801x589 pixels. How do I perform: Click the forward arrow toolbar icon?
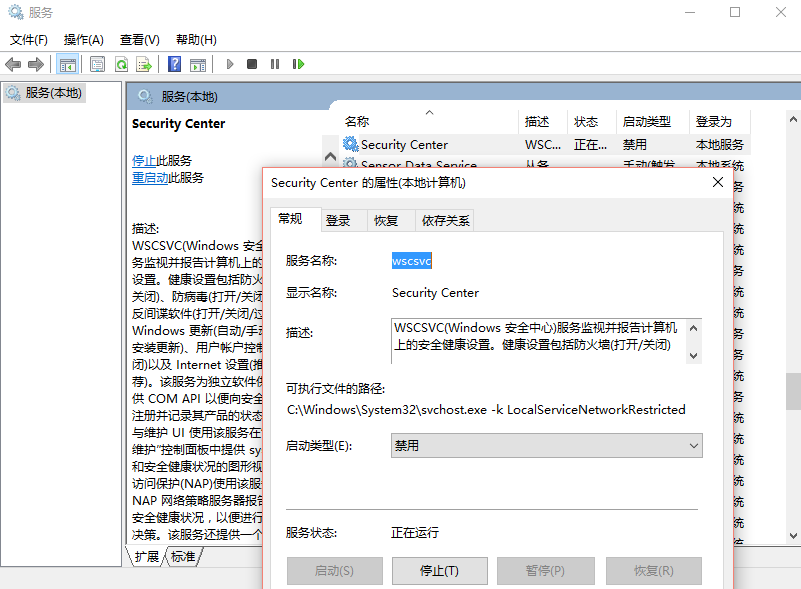(36, 64)
